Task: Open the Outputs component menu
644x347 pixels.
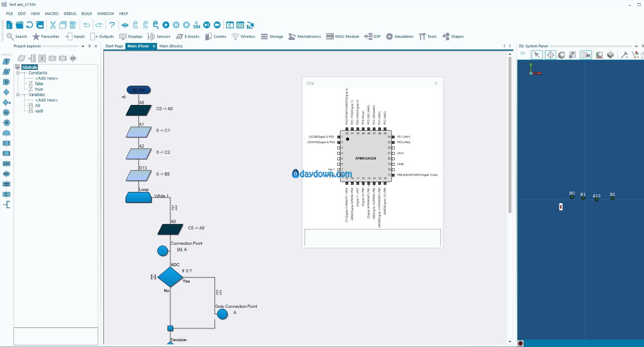Action: [102, 36]
